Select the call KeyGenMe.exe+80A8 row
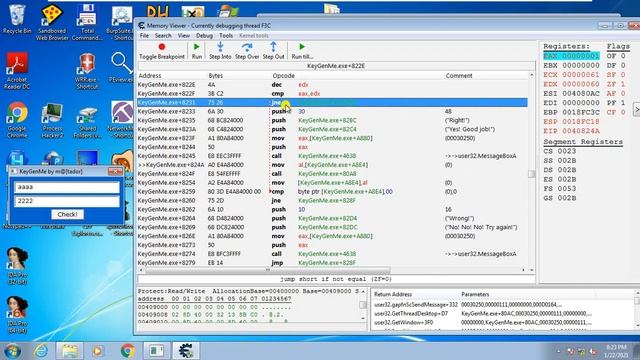This screenshot has width=640, height=360. [x=332, y=173]
